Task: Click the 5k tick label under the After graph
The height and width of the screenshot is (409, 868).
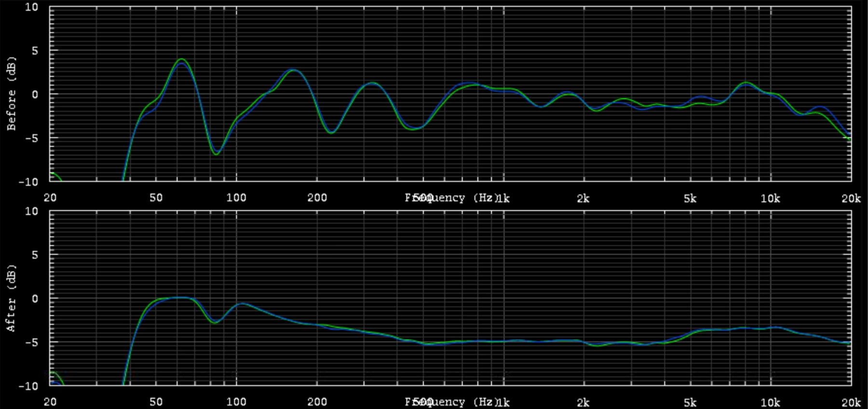Action: click(690, 402)
